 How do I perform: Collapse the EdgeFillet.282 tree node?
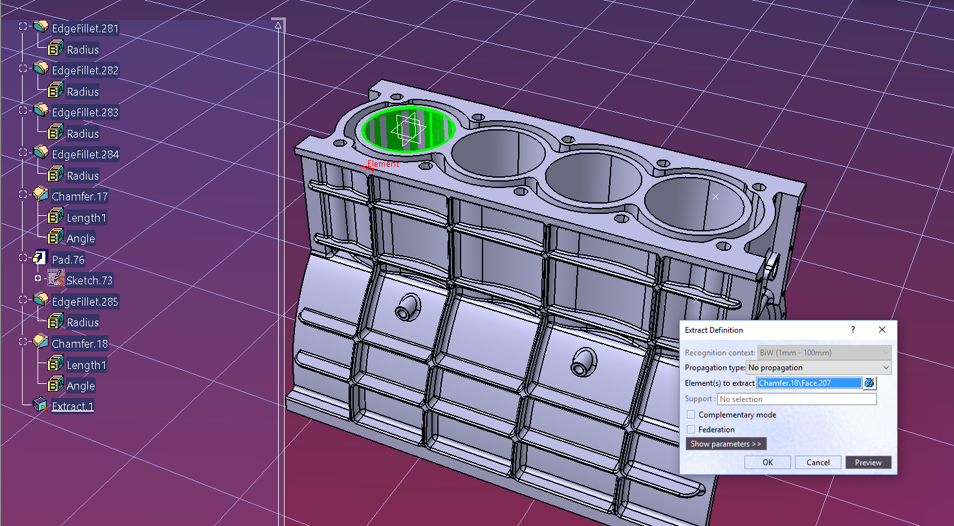point(23,69)
